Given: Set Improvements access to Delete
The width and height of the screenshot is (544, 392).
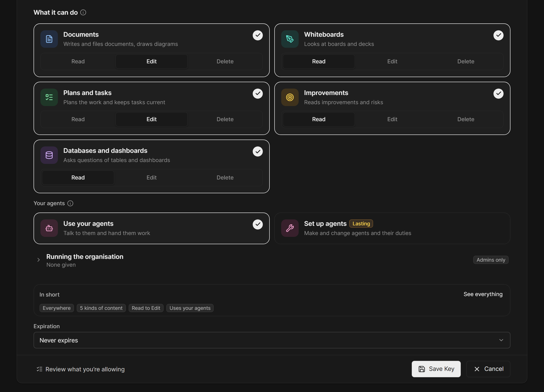Looking at the screenshot, I should point(466,119).
